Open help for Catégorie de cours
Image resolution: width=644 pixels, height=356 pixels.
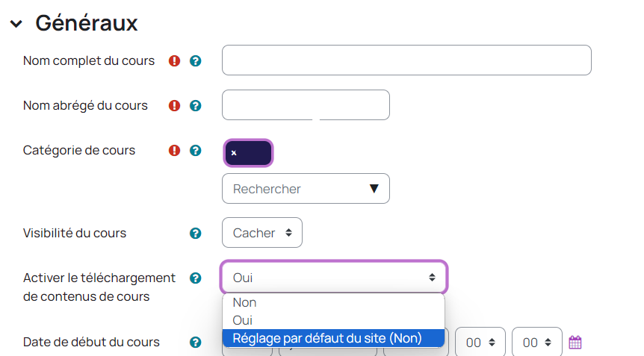[196, 151]
